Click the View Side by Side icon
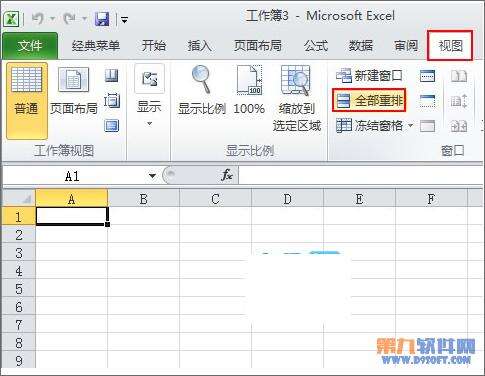485x376 pixels. (459, 76)
